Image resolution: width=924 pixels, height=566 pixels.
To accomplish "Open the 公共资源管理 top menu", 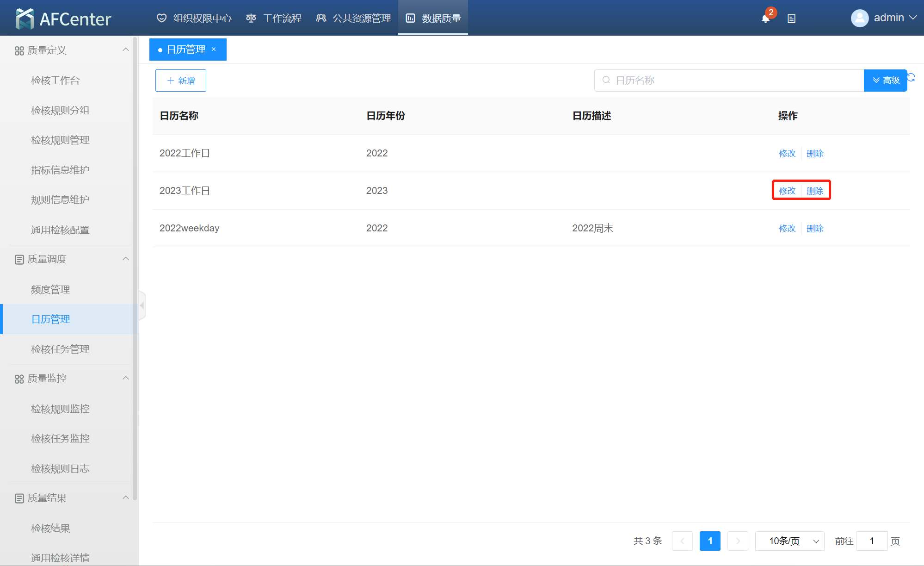I will coord(353,19).
